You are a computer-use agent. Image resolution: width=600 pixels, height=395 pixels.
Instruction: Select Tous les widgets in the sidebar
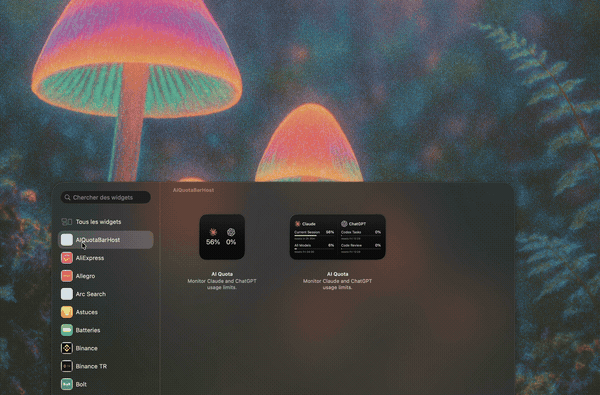coord(106,222)
